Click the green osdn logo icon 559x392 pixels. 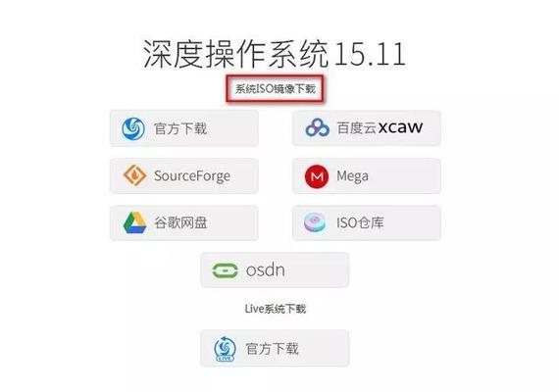pos(225,270)
